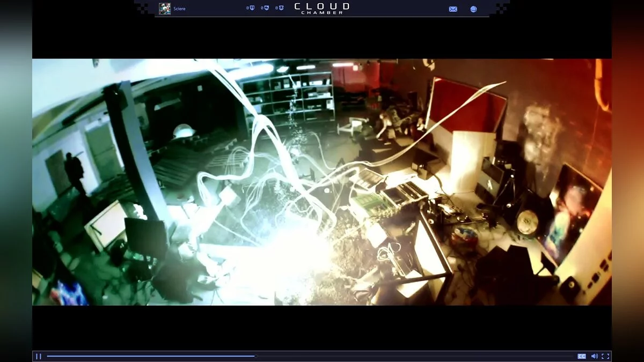
Task: Switch the video to fullscreen mode
Action: tap(605, 356)
